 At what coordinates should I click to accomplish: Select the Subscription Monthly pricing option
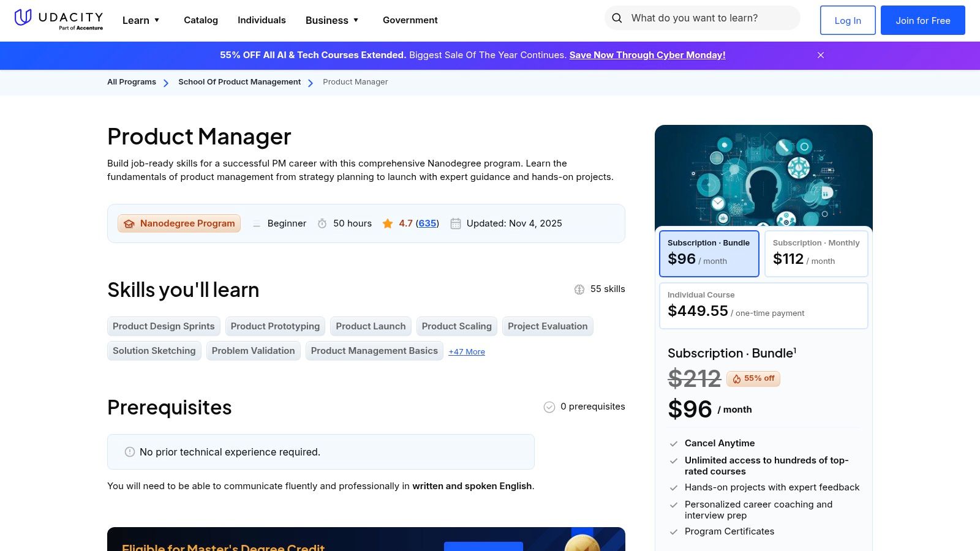816,253
